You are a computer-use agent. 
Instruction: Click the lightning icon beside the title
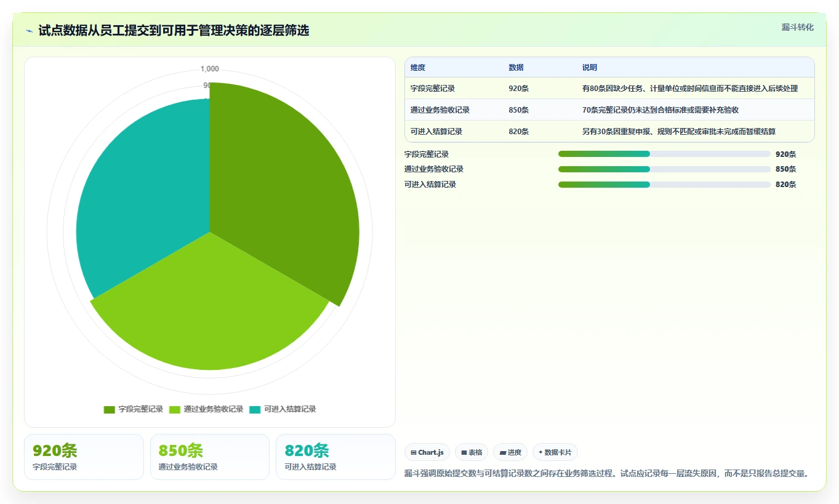(30, 31)
